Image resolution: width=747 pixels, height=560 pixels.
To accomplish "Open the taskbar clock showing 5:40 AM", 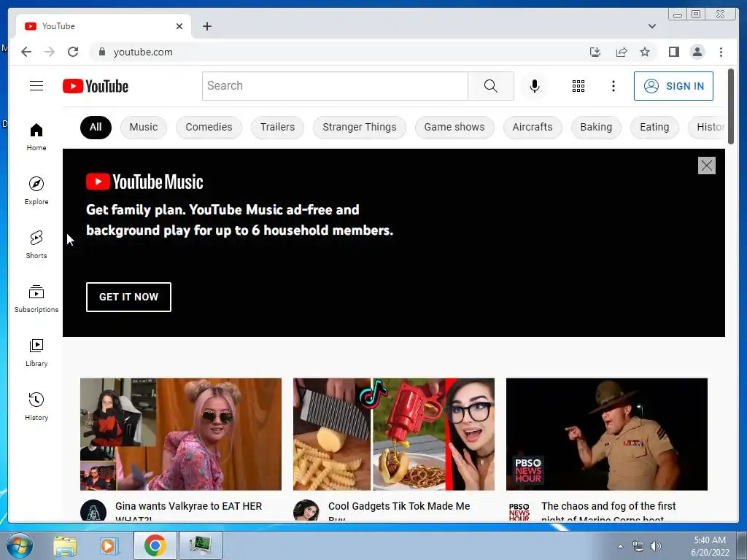I will (x=710, y=546).
